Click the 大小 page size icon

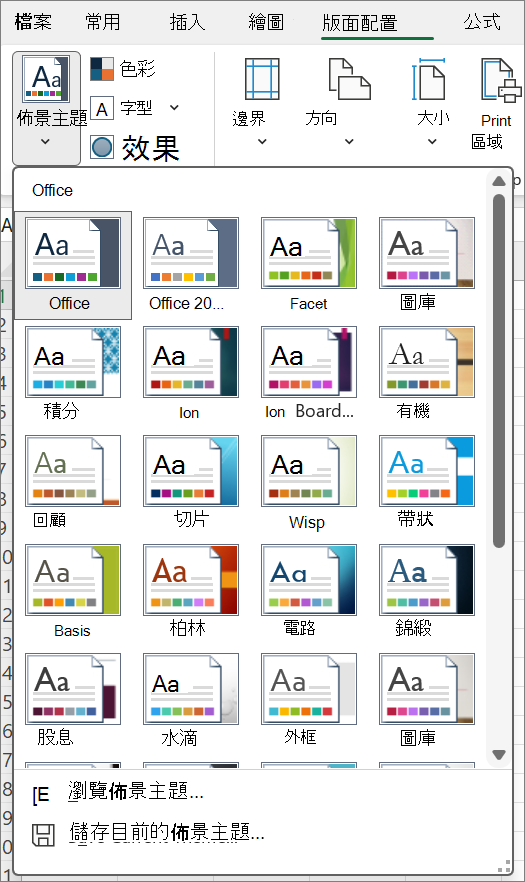coord(429,79)
